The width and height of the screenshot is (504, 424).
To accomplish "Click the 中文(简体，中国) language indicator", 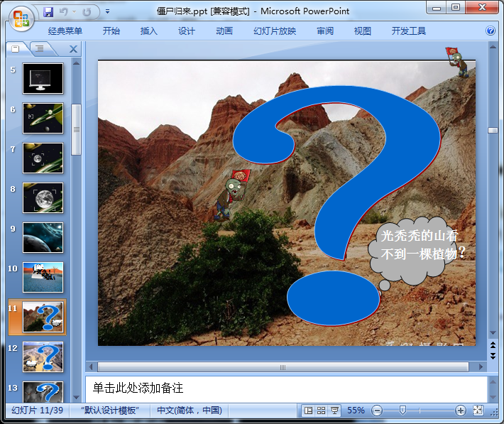I will pyautogui.click(x=190, y=411).
